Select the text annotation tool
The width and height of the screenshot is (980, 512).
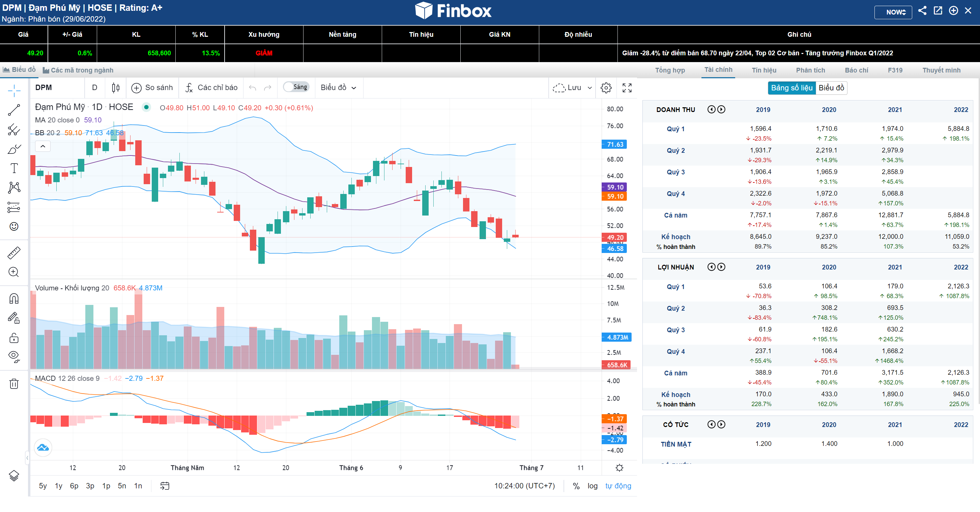tap(14, 168)
